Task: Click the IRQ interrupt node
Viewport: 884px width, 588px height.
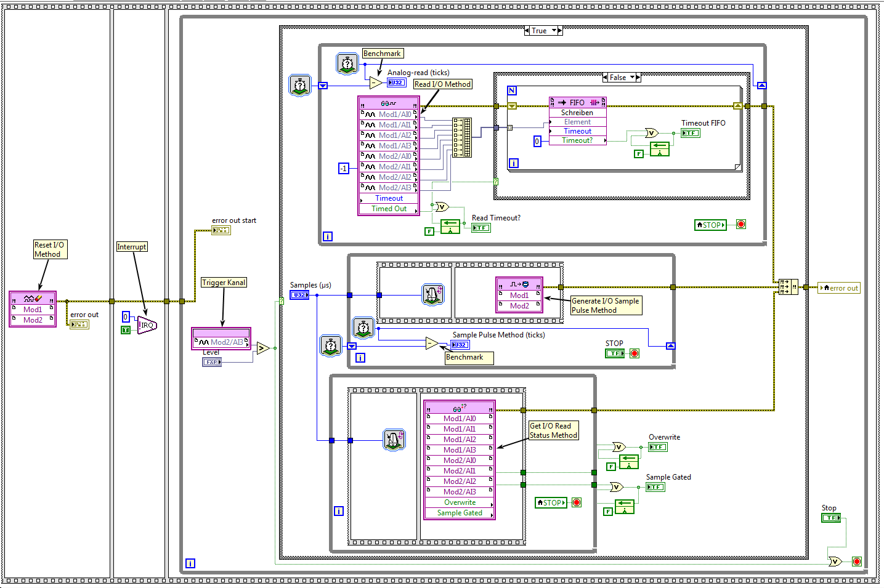Action: pyautogui.click(x=147, y=325)
